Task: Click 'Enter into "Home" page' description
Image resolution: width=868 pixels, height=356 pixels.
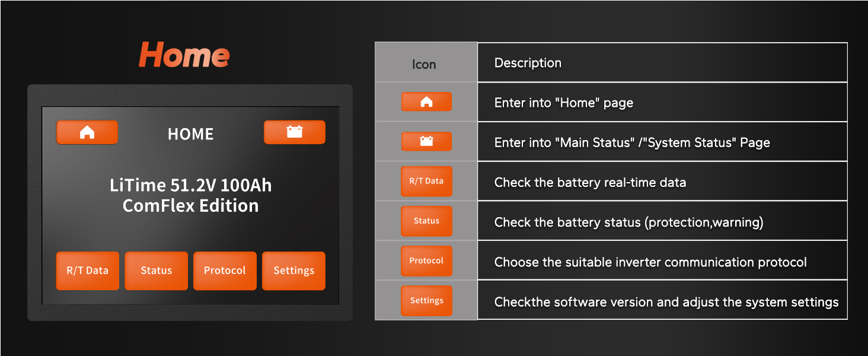Action: 564,103
